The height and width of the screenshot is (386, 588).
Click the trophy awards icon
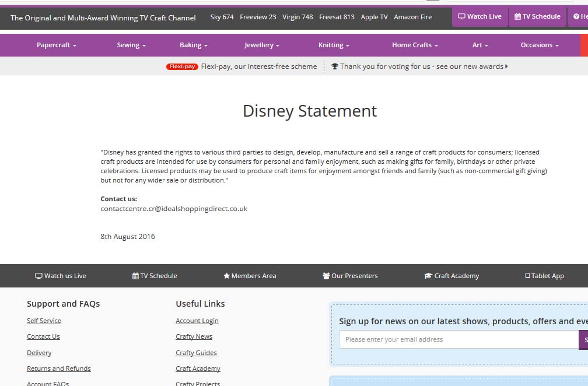click(x=335, y=66)
